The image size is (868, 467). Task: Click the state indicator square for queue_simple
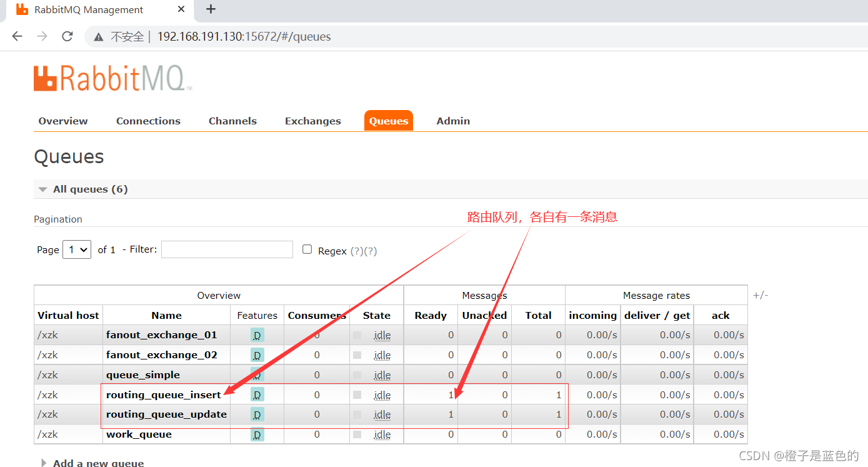(357, 375)
